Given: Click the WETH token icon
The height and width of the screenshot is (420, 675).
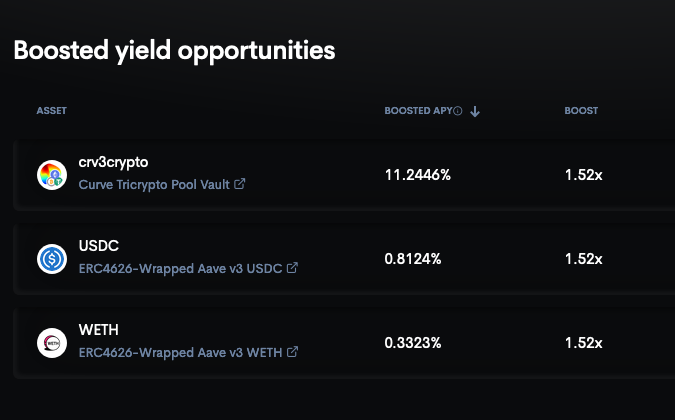Looking at the screenshot, I should point(52,343).
